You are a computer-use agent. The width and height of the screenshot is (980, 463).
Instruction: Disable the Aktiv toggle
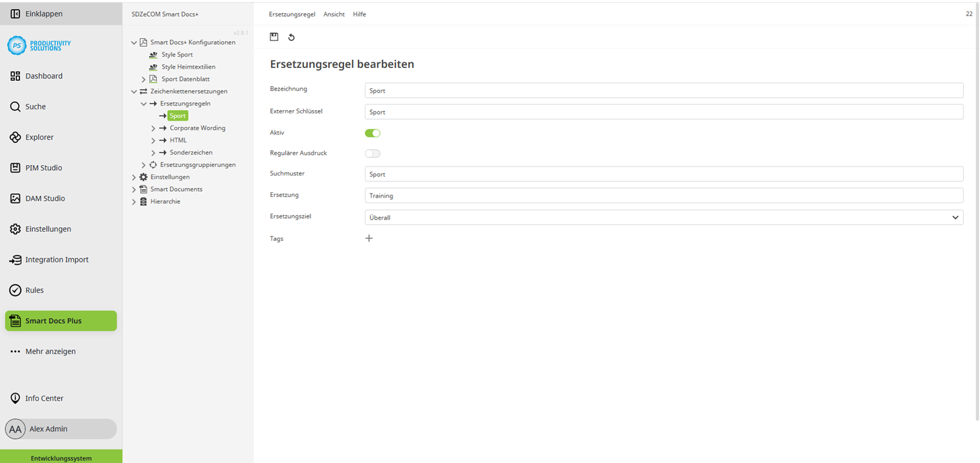click(373, 132)
